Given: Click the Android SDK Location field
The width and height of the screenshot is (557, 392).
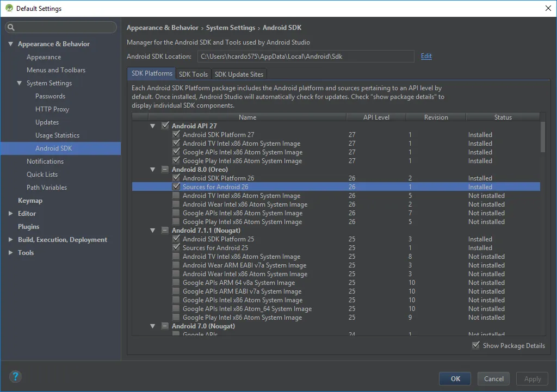Looking at the screenshot, I should pyautogui.click(x=306, y=56).
